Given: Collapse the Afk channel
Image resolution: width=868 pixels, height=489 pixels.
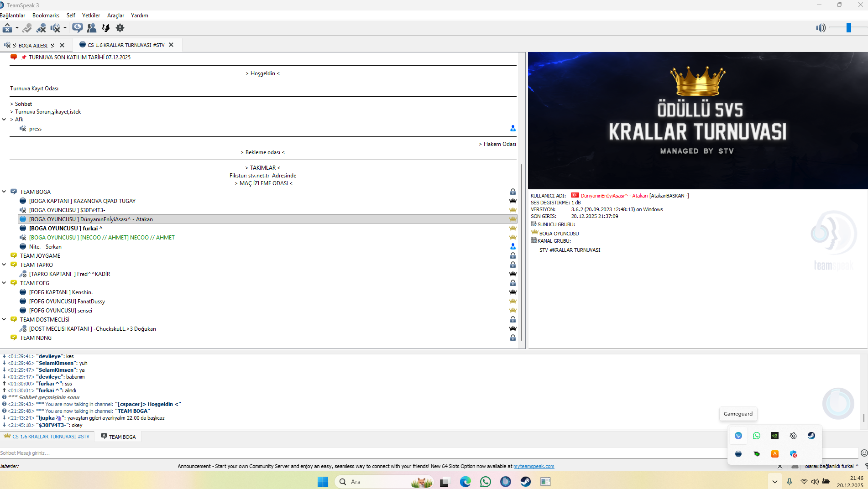Looking at the screenshot, I should pyautogui.click(x=4, y=120).
